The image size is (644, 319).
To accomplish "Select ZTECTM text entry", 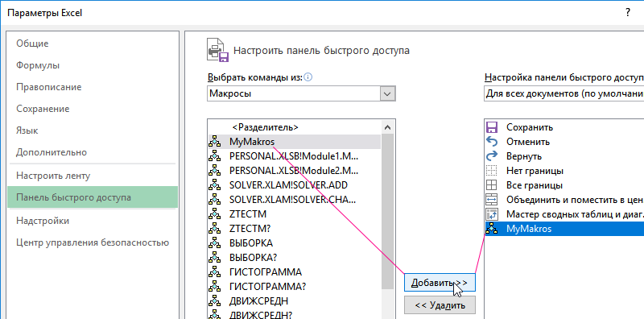I will pyautogui.click(x=248, y=213).
